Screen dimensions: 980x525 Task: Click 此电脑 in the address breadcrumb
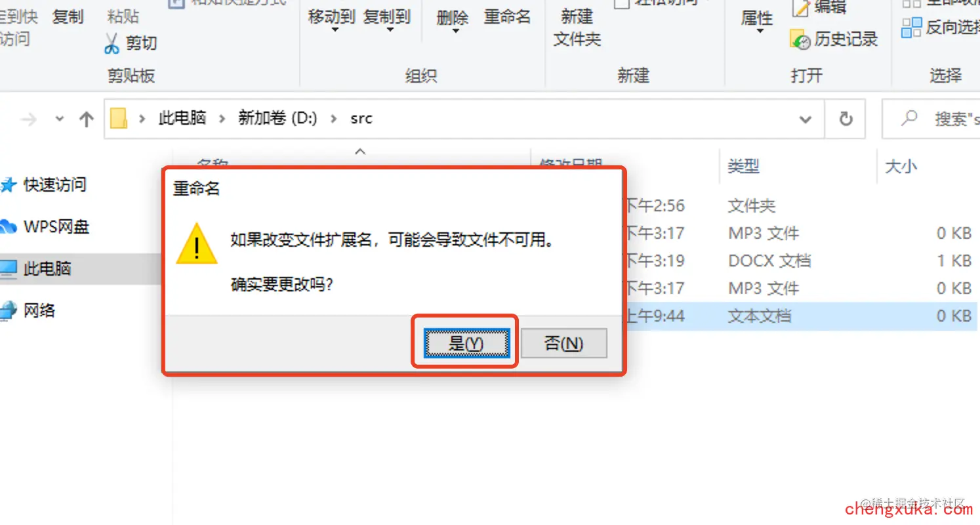[x=182, y=118]
